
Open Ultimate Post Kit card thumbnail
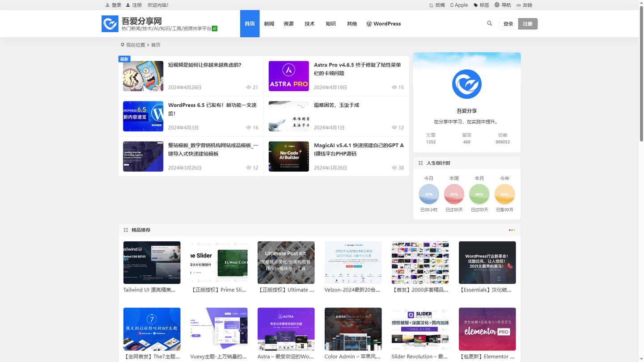click(x=286, y=262)
